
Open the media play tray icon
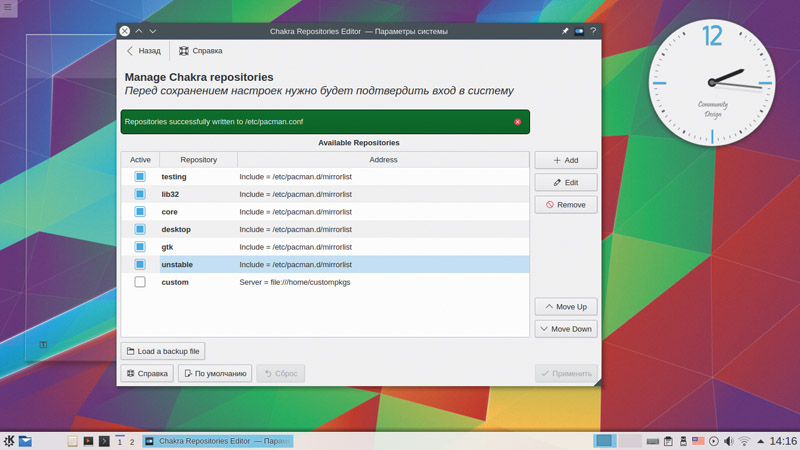click(714, 441)
